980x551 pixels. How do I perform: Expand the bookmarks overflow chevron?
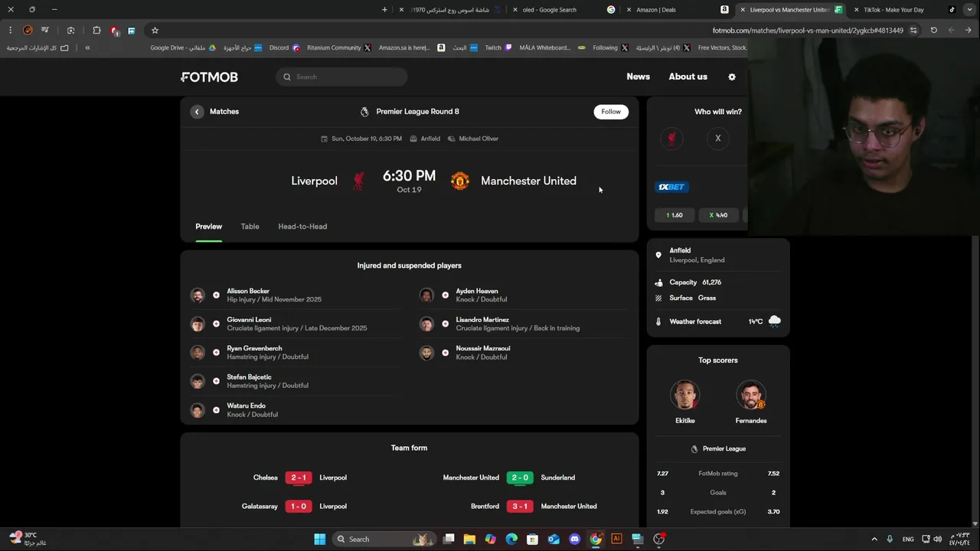[87, 48]
